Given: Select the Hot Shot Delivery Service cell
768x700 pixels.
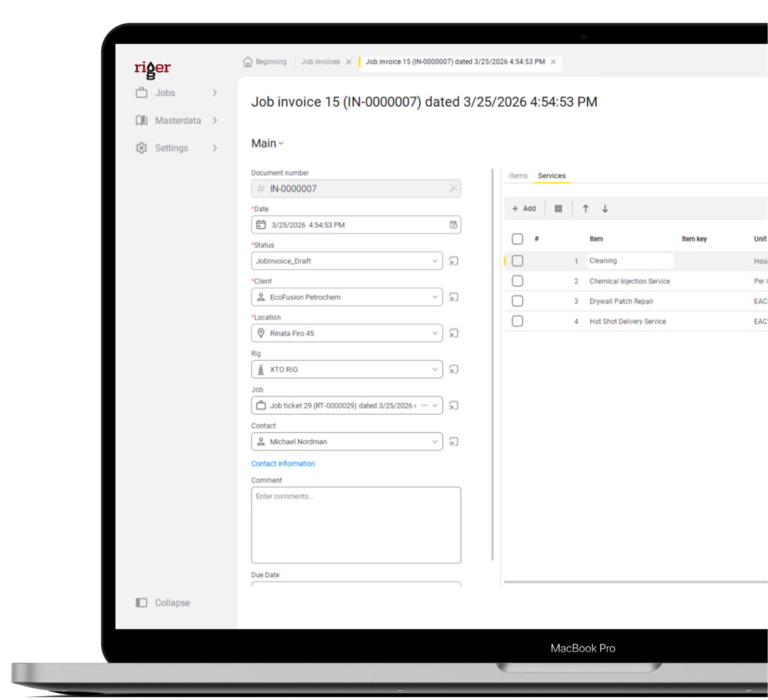Looking at the screenshot, I should pos(628,321).
